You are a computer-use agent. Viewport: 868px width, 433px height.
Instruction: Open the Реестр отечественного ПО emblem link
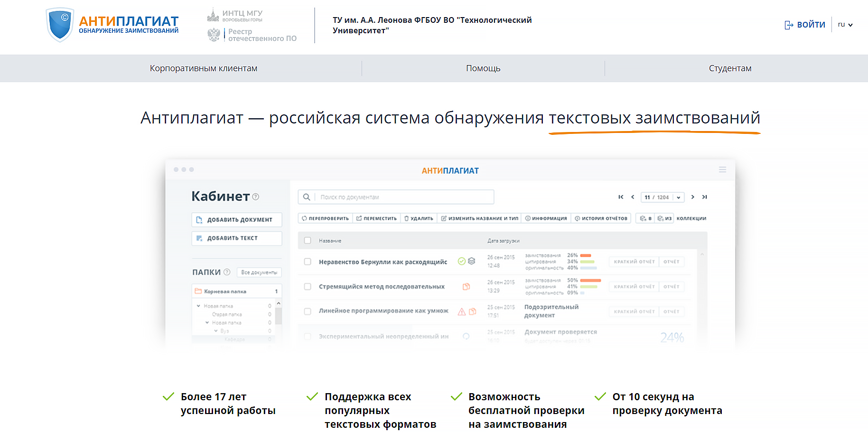[x=252, y=35]
